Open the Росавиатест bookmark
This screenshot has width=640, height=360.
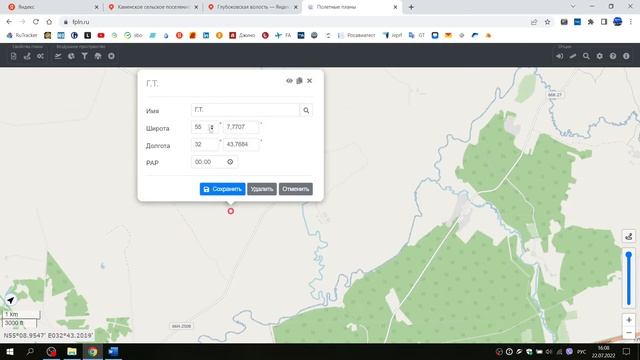(356, 36)
